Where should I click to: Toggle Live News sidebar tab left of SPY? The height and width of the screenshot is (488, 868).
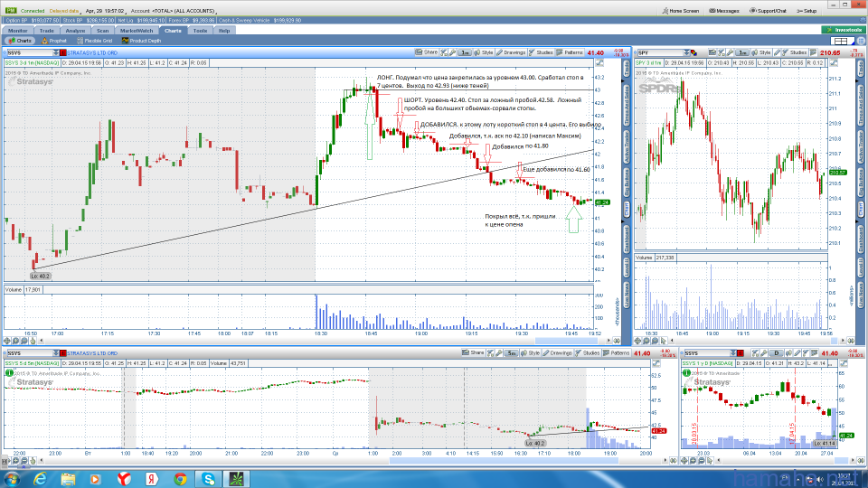pos(627,295)
